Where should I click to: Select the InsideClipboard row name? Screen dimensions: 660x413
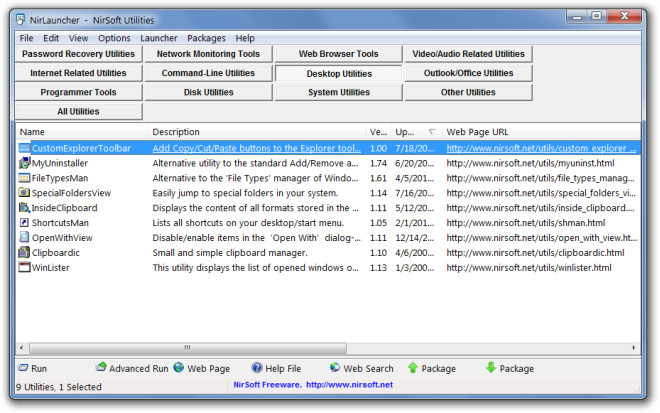(x=64, y=208)
